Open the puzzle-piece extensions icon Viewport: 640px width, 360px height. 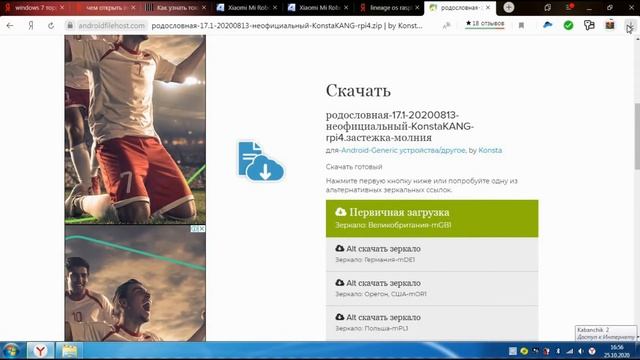click(589, 25)
